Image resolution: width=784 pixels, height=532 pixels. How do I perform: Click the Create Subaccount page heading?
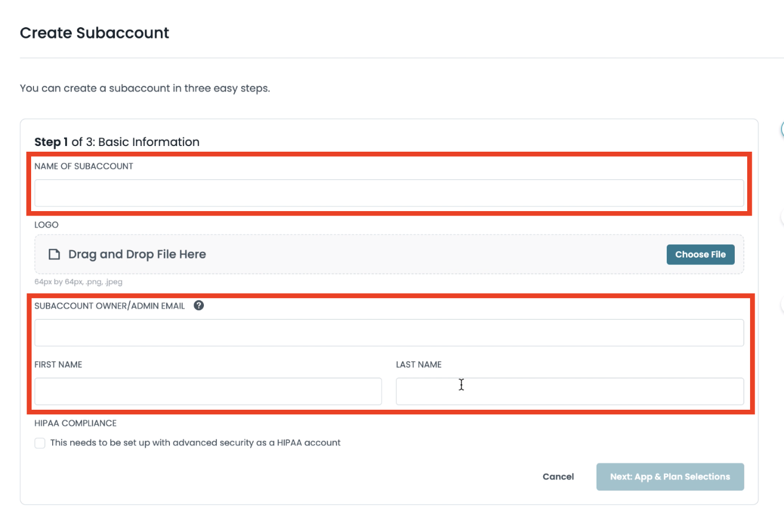coord(95,33)
